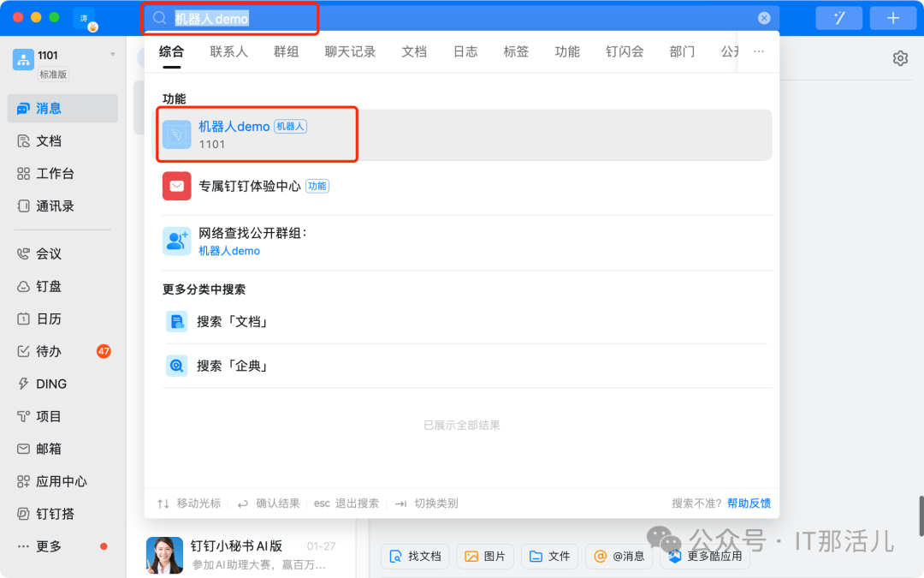
Task: Switch to the 聊天记录 tab
Action: point(350,52)
